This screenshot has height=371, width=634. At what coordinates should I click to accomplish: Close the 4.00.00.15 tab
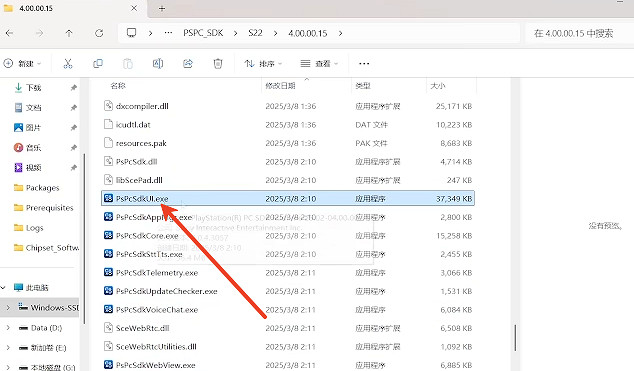pos(134,8)
